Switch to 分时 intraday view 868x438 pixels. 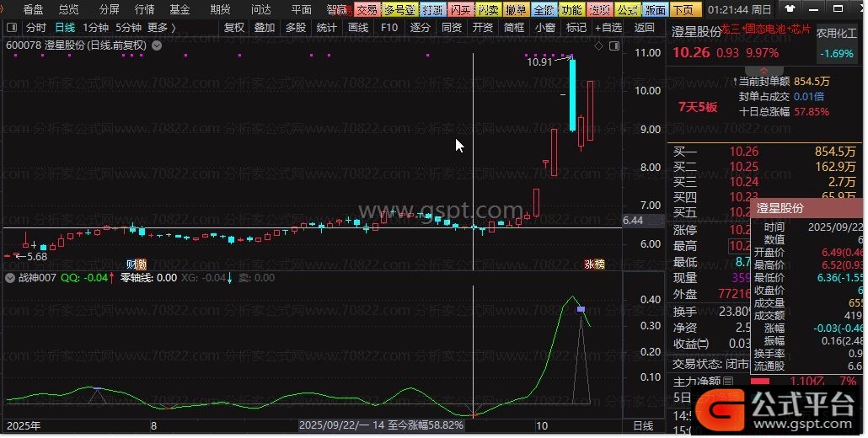[36, 28]
